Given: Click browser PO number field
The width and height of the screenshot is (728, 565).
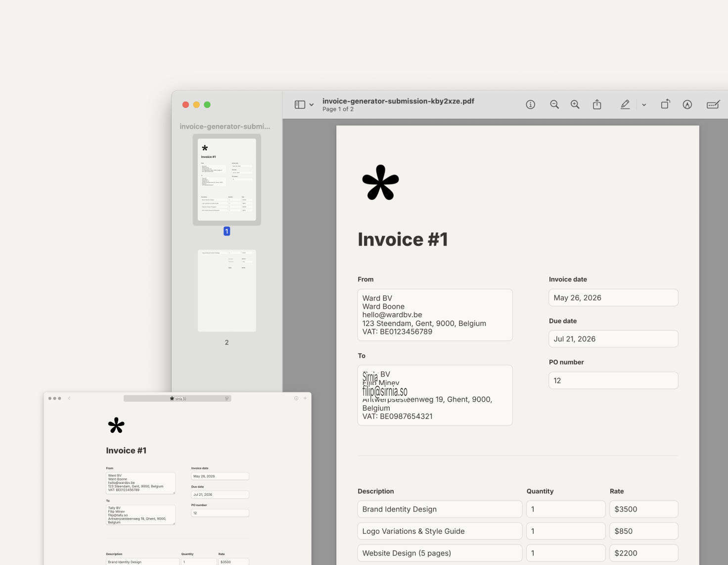Looking at the screenshot, I should (x=220, y=513).
